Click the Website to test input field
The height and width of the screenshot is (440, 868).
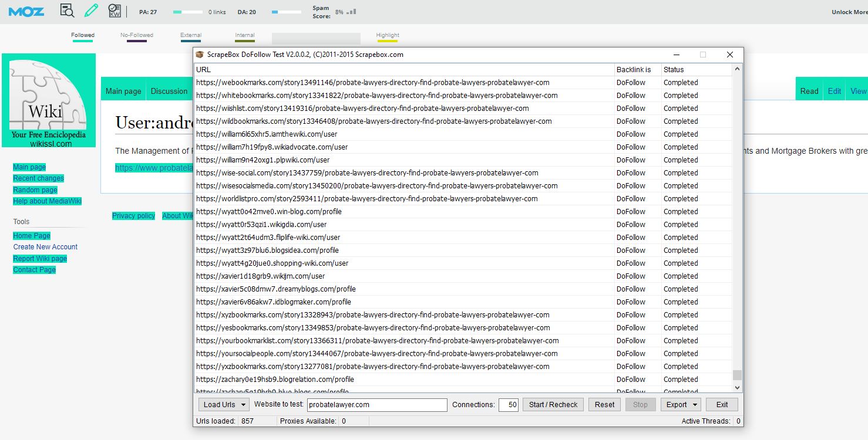pyautogui.click(x=376, y=404)
